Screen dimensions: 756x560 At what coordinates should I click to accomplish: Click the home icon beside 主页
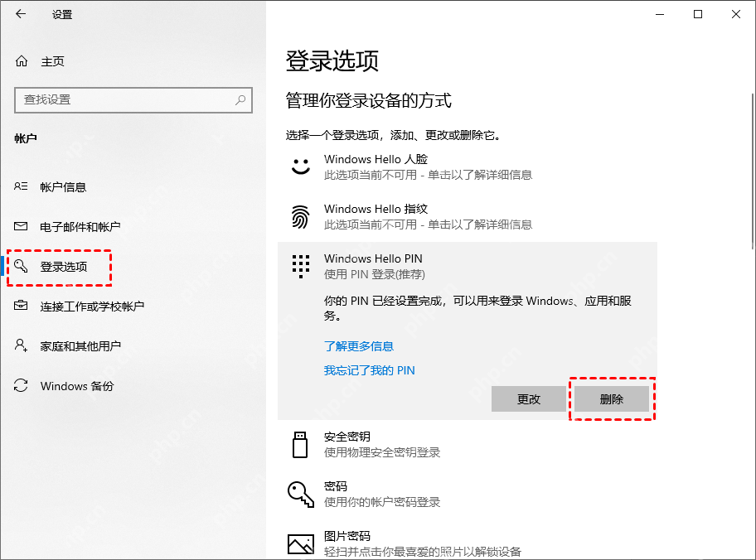22,61
